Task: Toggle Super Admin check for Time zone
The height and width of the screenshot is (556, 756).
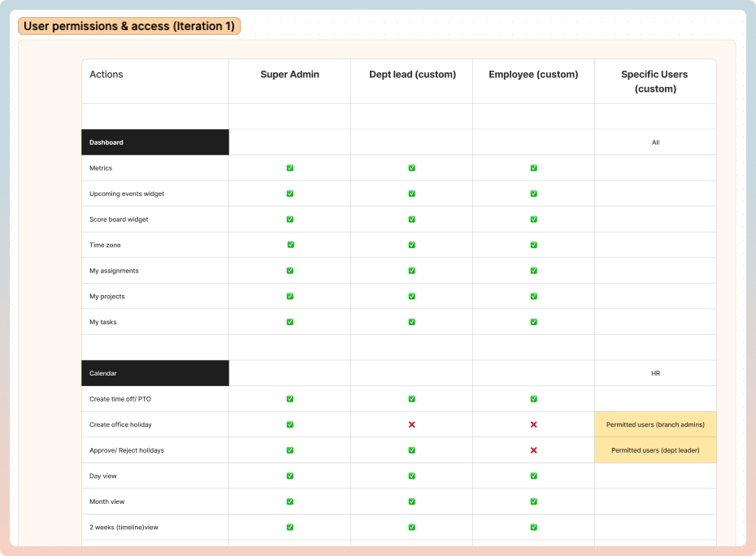Action: click(291, 245)
